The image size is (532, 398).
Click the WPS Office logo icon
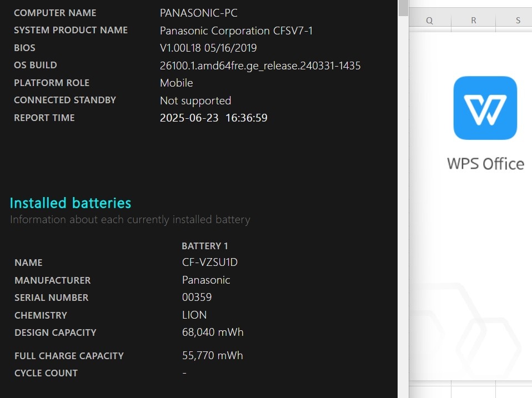coord(485,108)
